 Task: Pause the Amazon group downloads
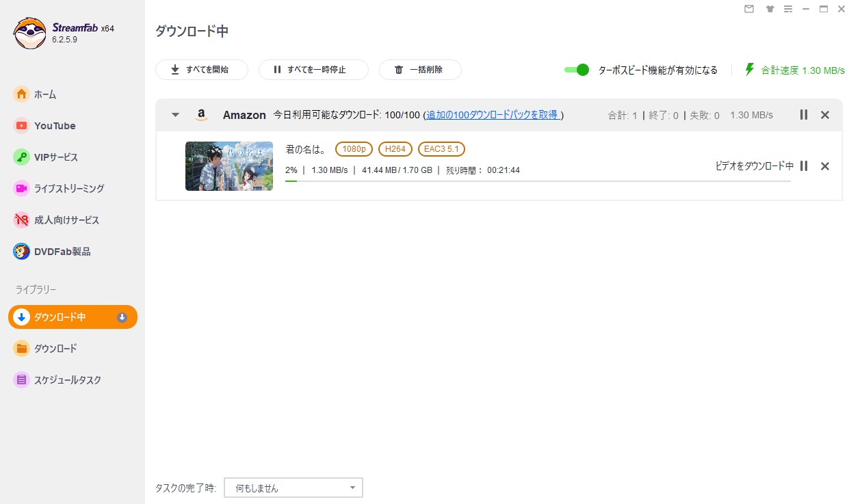point(804,115)
